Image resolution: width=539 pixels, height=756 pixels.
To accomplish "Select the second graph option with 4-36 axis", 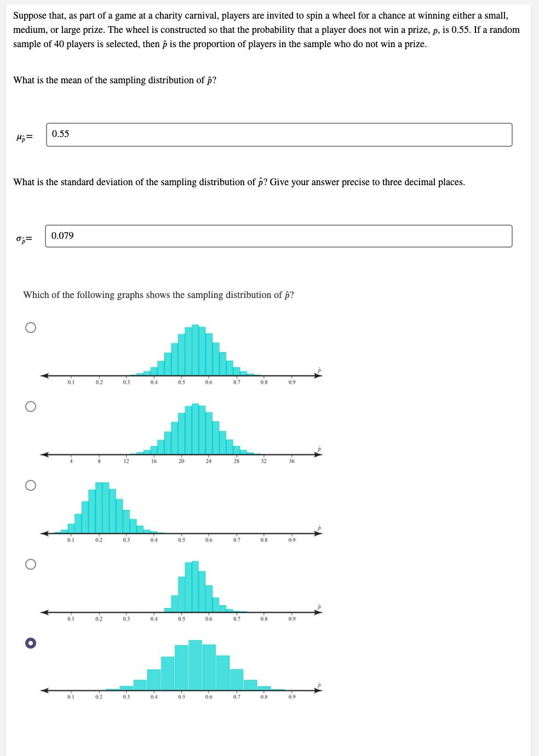I will tap(31, 405).
